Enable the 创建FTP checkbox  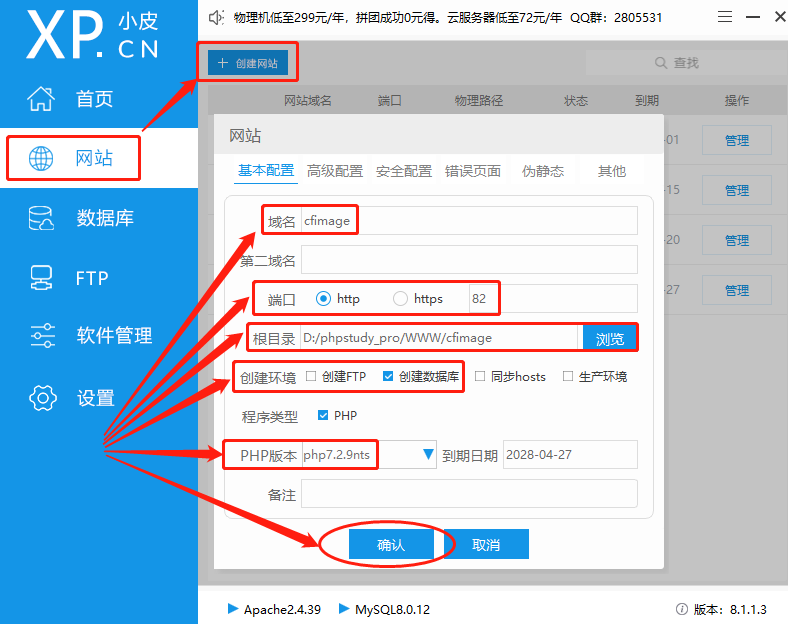pos(311,376)
